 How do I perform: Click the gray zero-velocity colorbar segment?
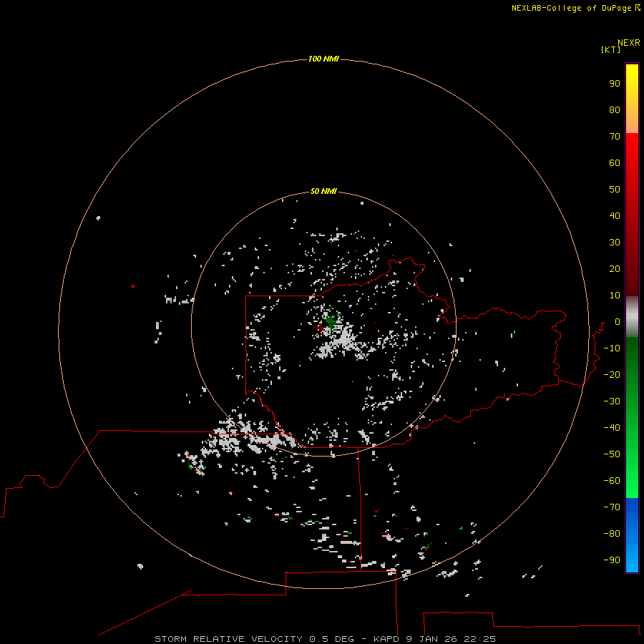(x=632, y=317)
